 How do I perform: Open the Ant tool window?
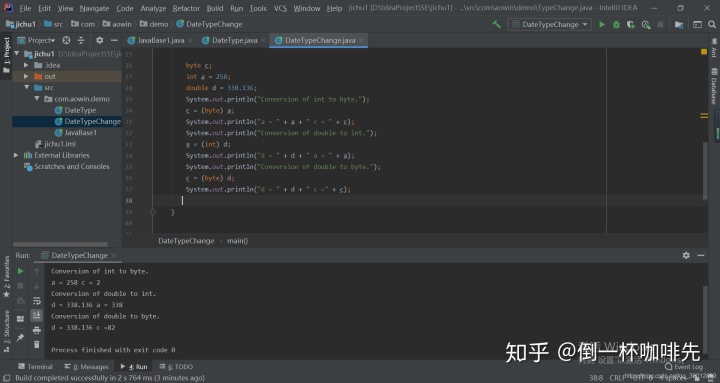click(714, 48)
